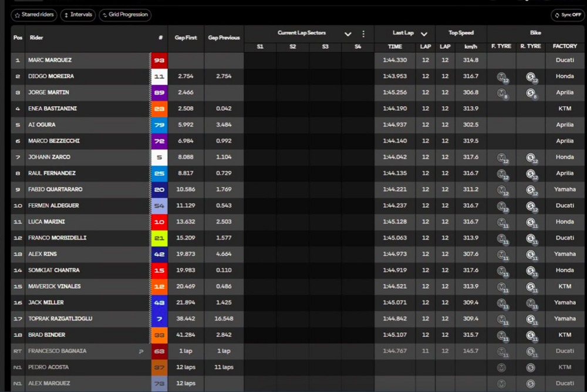The image size is (587, 392).
Task: Toggle the Intervals view
Action: pos(78,15)
